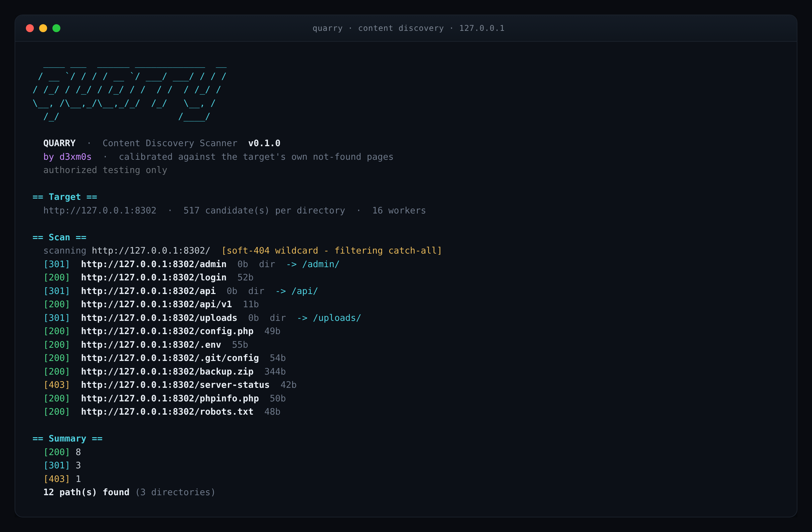Click the '== Target ==' section header

coord(65,197)
